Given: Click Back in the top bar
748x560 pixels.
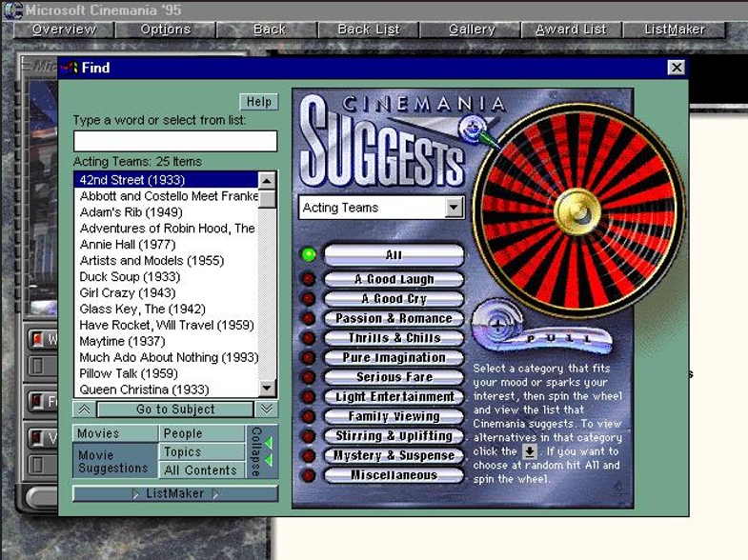Looking at the screenshot, I should [269, 30].
